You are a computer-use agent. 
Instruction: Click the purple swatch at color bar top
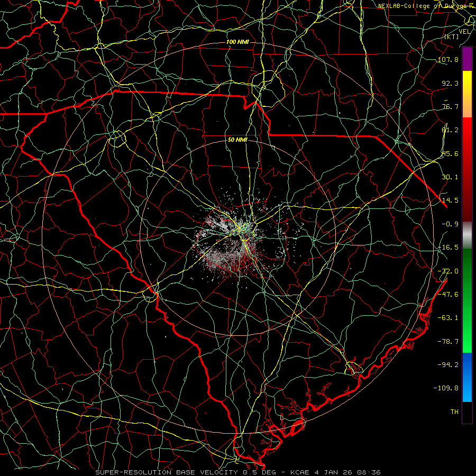pos(467,59)
